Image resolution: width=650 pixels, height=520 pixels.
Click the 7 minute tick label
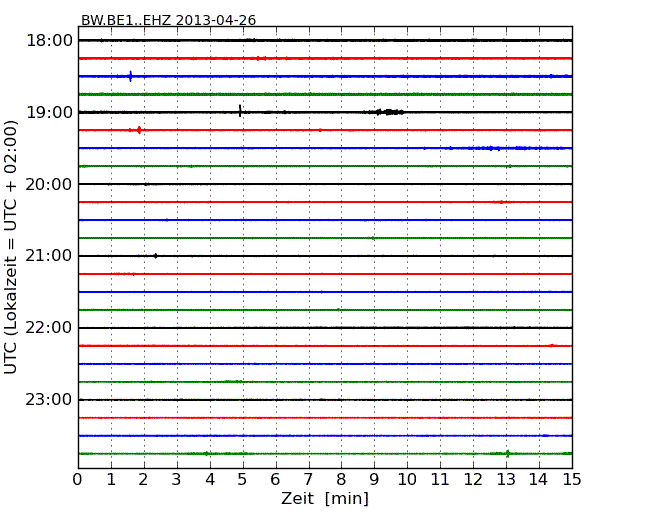pyautogui.click(x=308, y=480)
